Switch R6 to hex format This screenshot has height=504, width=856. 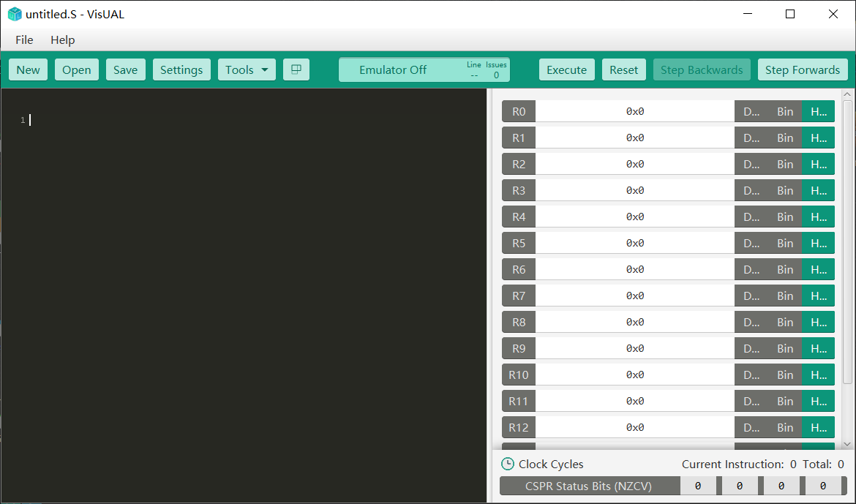point(819,269)
